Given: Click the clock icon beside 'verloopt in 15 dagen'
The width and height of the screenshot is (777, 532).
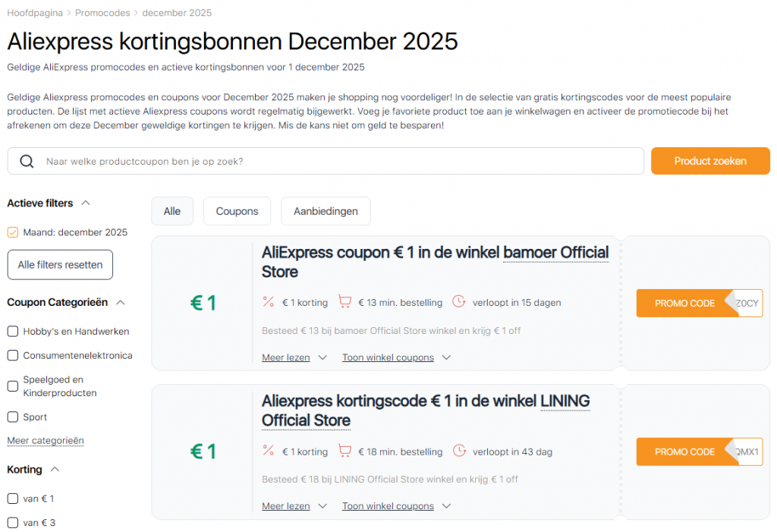Looking at the screenshot, I should click(x=459, y=302).
